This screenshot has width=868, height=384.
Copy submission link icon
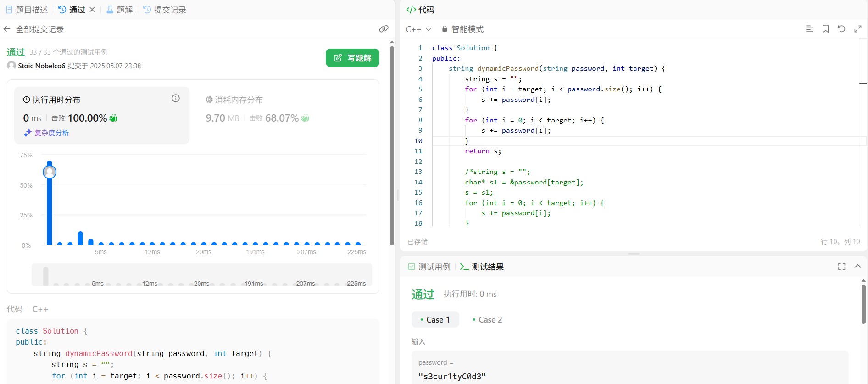pyautogui.click(x=384, y=29)
